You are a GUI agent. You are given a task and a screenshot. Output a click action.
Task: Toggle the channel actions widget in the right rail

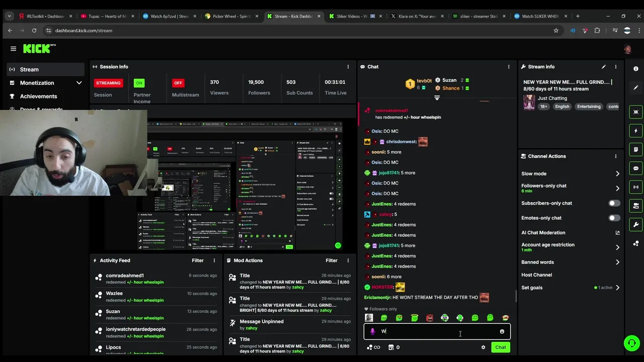[x=636, y=206]
